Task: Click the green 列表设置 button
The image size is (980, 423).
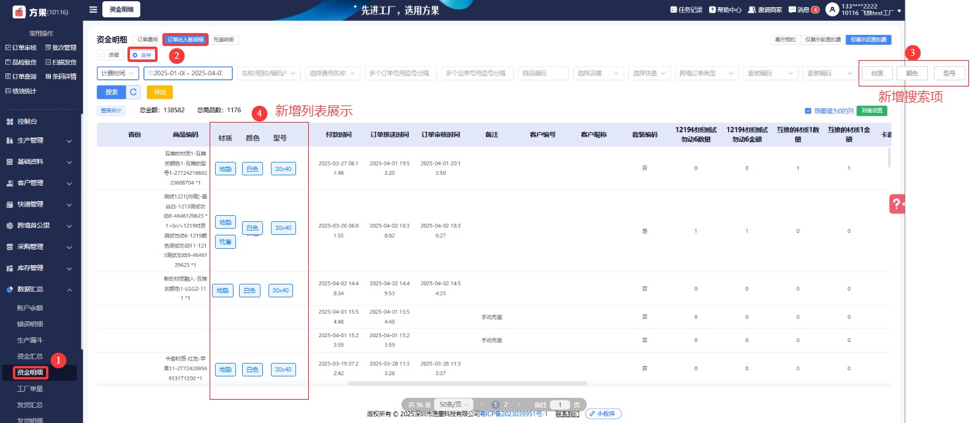Action: click(x=872, y=111)
